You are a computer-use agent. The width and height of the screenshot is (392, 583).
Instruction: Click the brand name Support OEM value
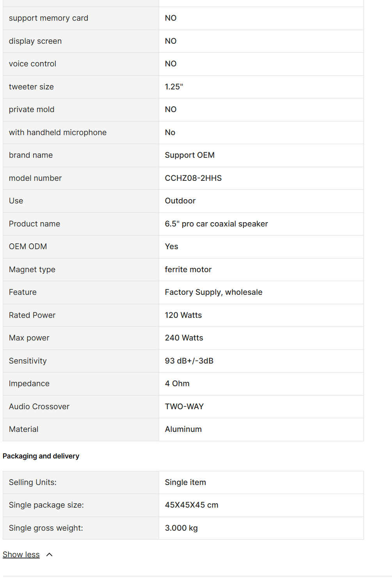pyautogui.click(x=190, y=155)
